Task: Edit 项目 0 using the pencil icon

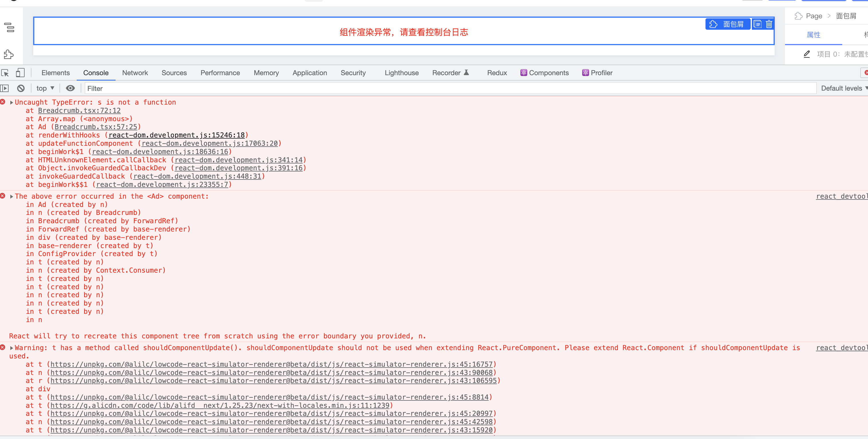Action: pos(807,54)
